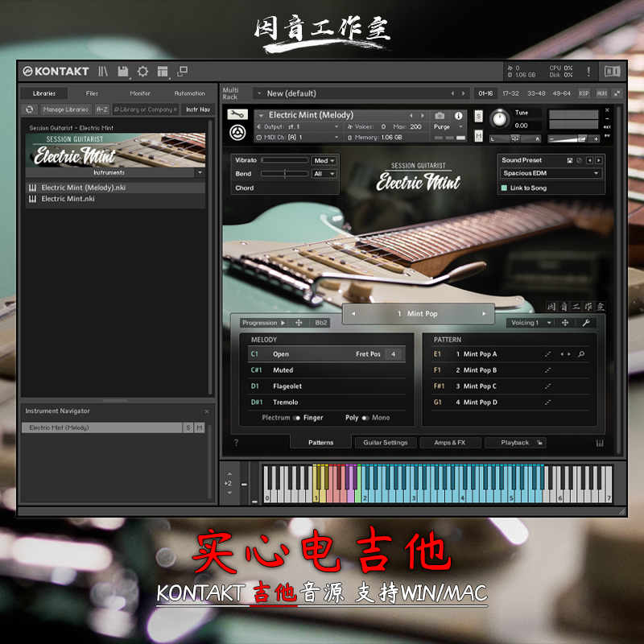Click the Voicing move arrows icon
Image resolution: width=644 pixels, height=644 pixels.
tap(565, 323)
